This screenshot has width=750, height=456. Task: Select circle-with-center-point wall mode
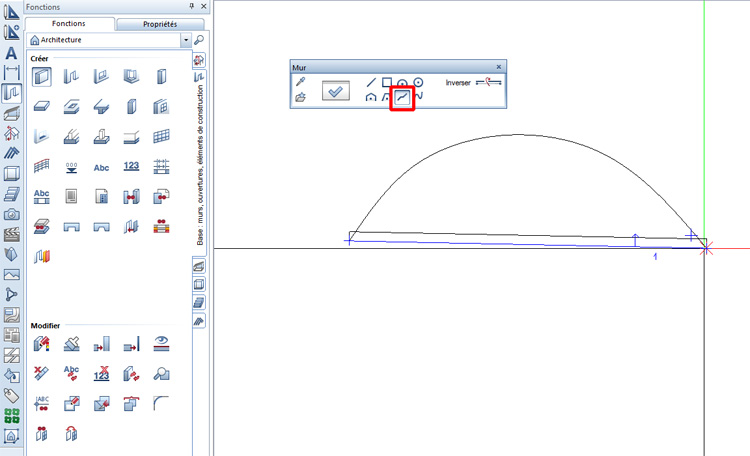point(419,82)
